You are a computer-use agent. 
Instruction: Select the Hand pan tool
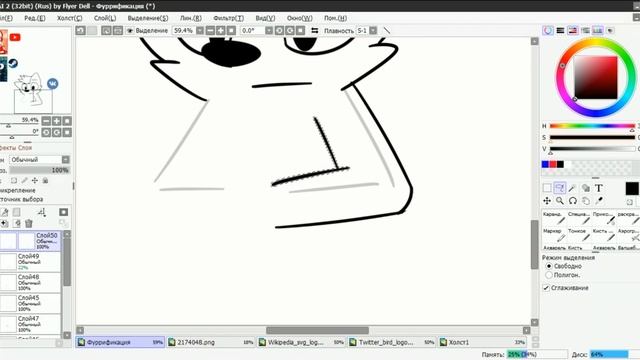tap(586, 201)
